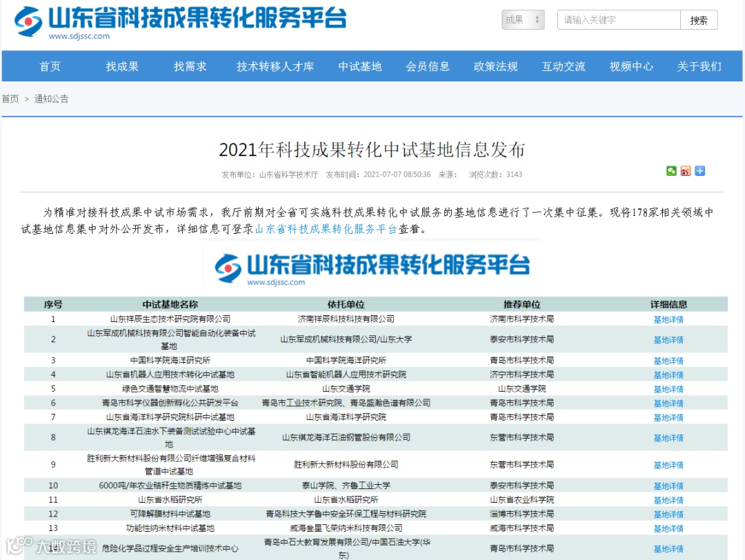Open 基地详情 for row 10 农业秸秆
745x560 pixels.
point(668,486)
